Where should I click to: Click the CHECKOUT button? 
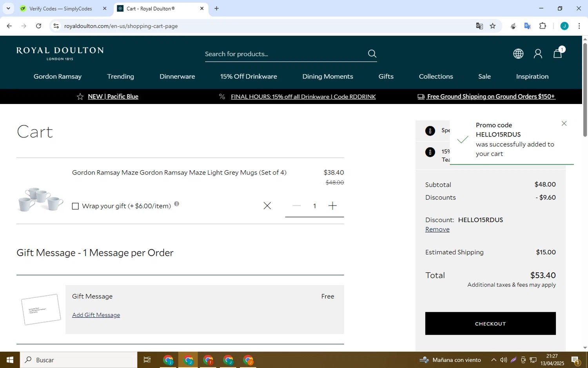490,324
